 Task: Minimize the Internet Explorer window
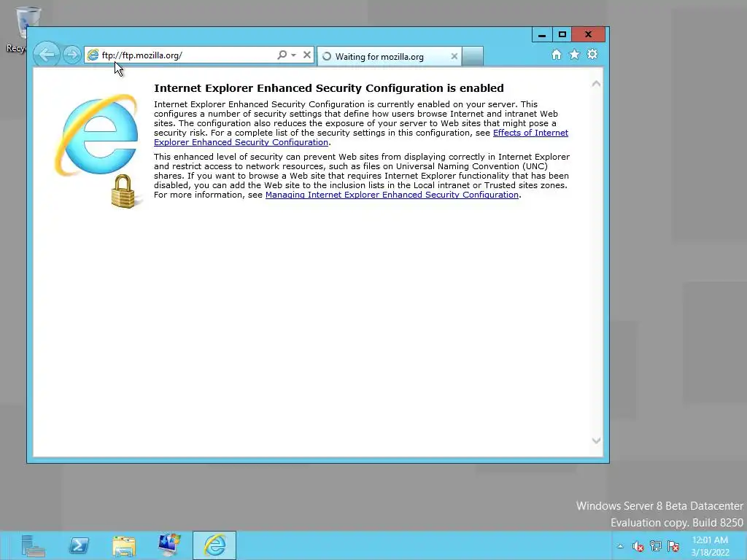point(542,35)
